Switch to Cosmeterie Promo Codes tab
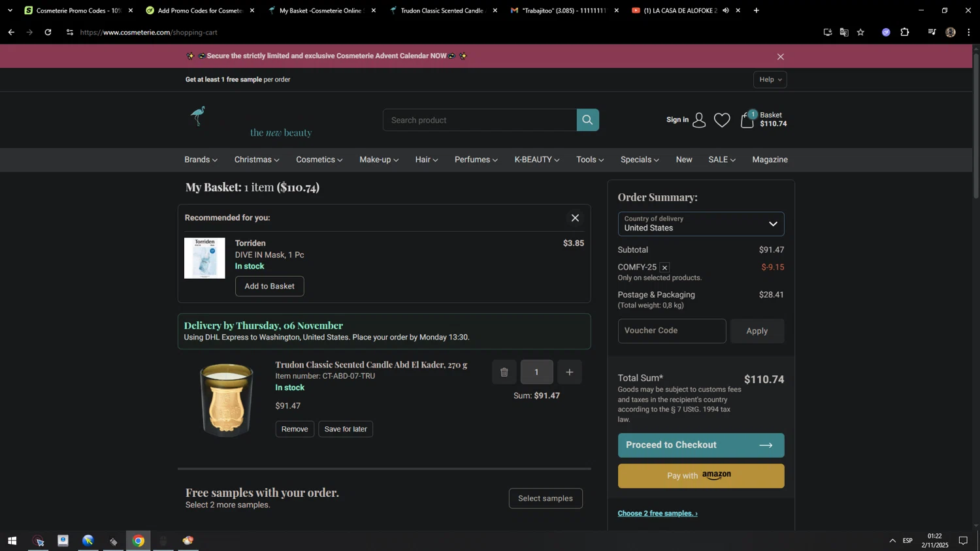 pyautogui.click(x=77, y=10)
